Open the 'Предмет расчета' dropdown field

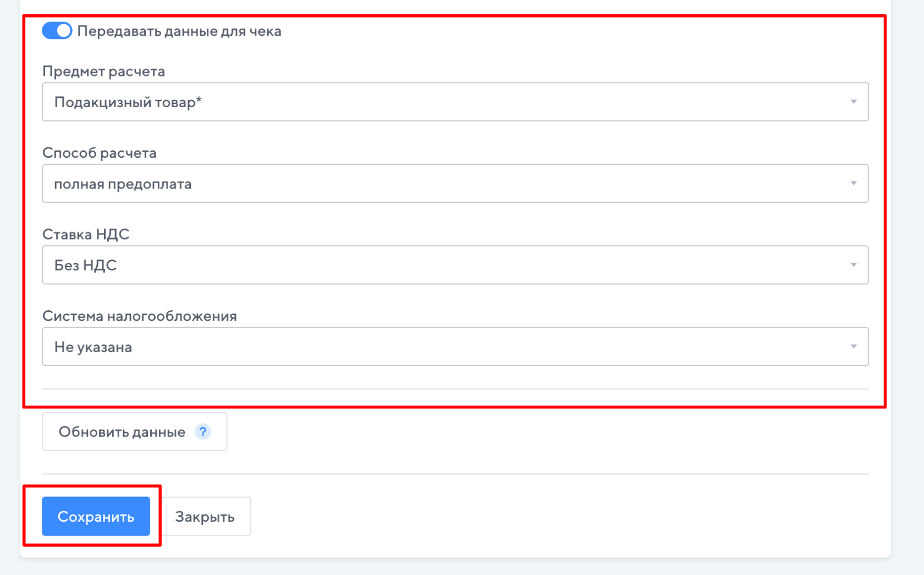[454, 102]
